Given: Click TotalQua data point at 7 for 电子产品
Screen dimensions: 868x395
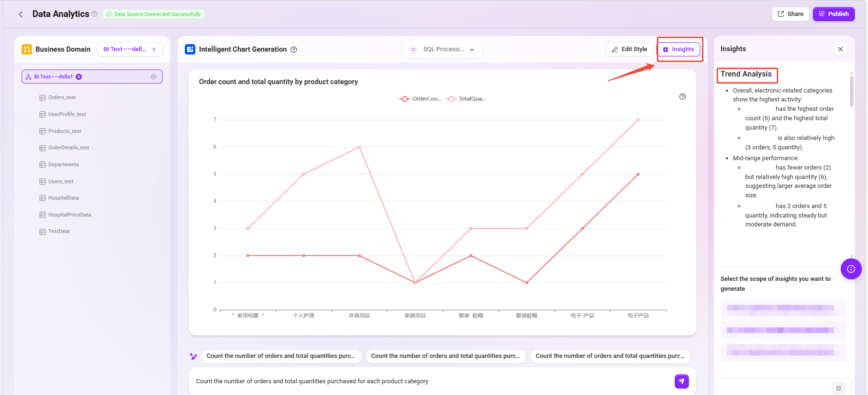Looking at the screenshot, I should coord(638,120).
